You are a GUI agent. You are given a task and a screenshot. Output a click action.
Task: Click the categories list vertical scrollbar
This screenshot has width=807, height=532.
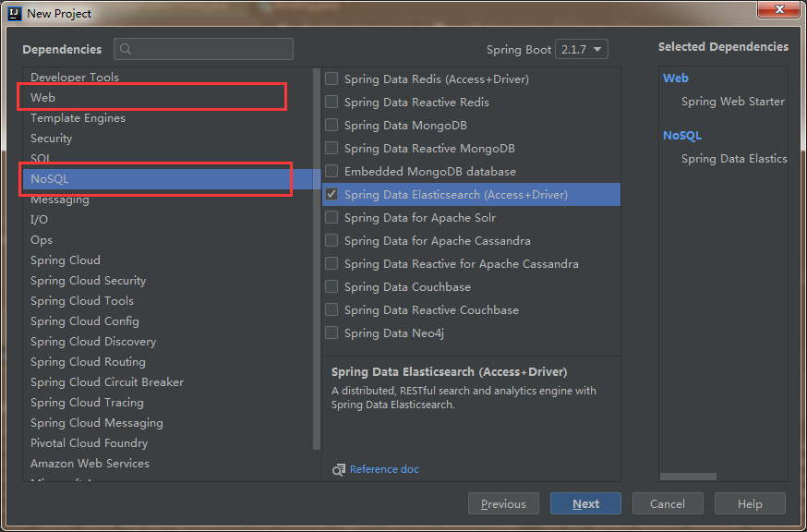tap(317, 259)
